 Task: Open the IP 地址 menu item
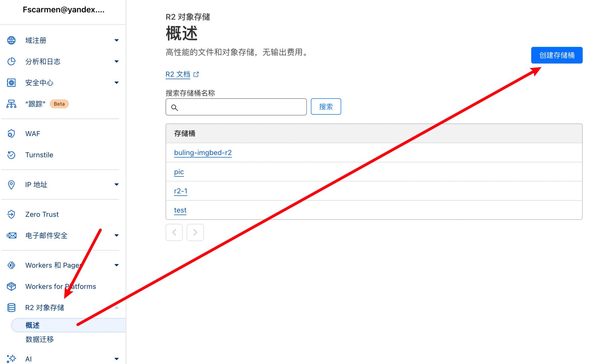tap(36, 184)
